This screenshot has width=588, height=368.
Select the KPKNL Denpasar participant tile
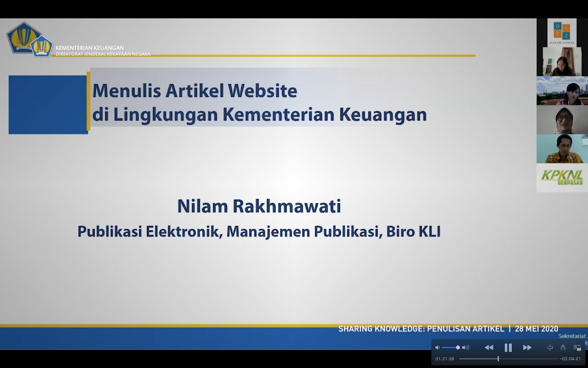562,177
